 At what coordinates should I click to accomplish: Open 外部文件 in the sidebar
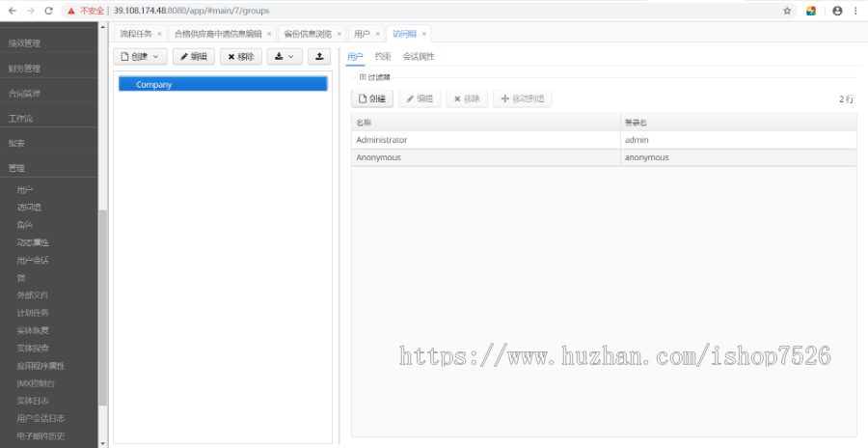click(x=33, y=295)
